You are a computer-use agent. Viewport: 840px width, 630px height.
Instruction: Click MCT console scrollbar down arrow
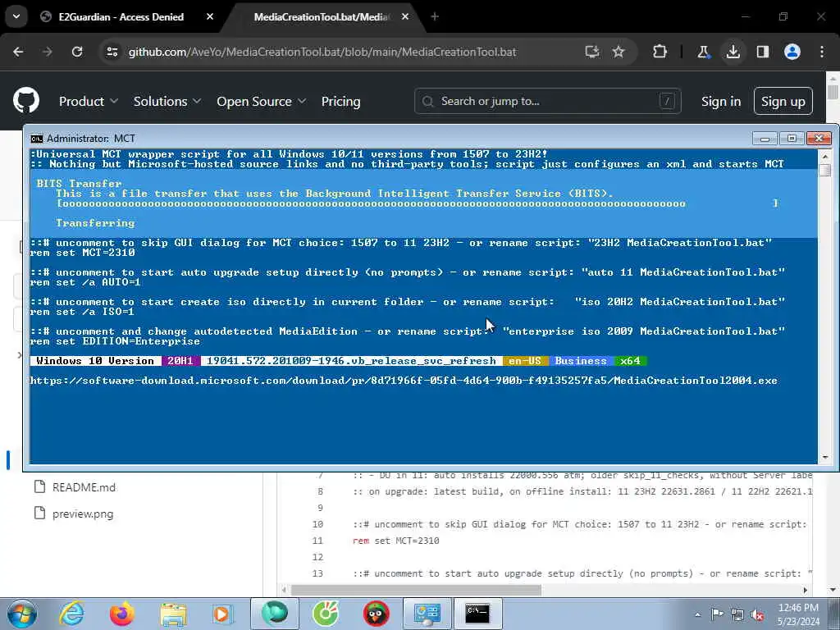point(825,458)
